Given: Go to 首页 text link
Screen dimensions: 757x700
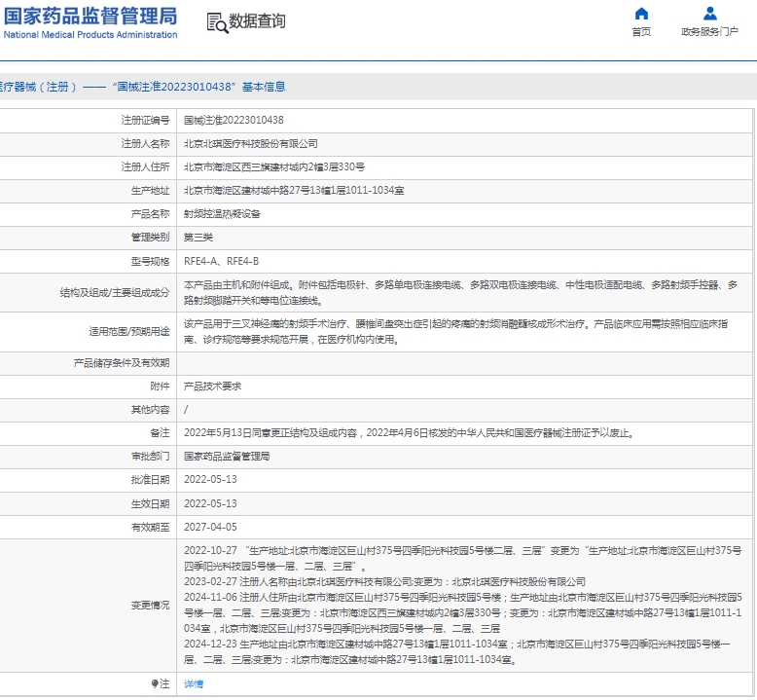Looking at the screenshot, I should (x=641, y=32).
